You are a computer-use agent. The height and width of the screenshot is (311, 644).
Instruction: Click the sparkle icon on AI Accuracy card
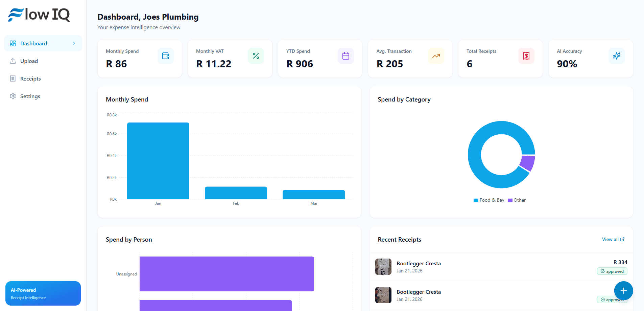pos(616,56)
